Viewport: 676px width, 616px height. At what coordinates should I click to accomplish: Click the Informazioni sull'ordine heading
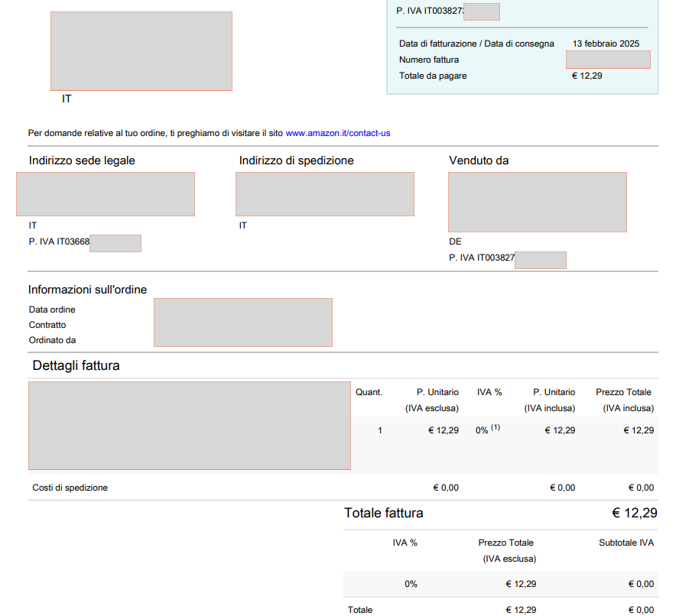[87, 290]
